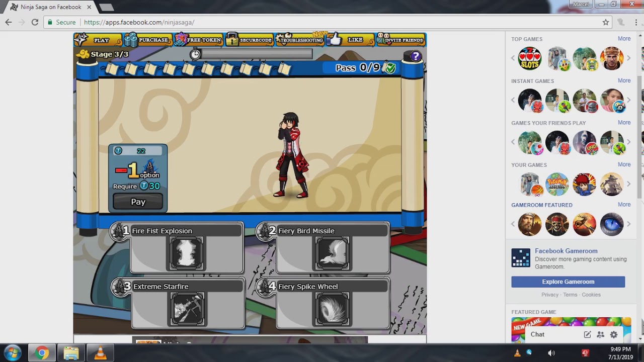This screenshot has height=362, width=644.
Task: Click the chat create group icon
Action: [600, 334]
